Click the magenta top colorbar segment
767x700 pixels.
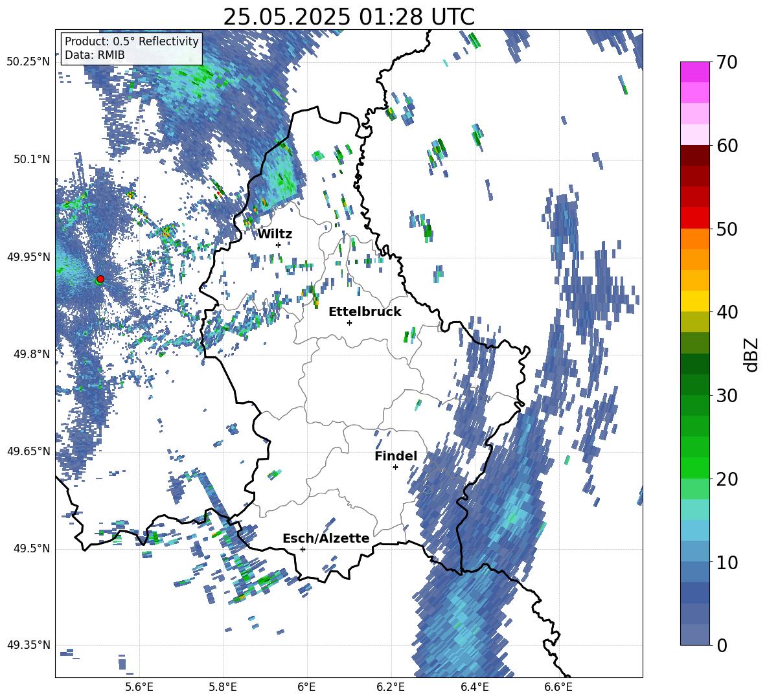pos(694,72)
